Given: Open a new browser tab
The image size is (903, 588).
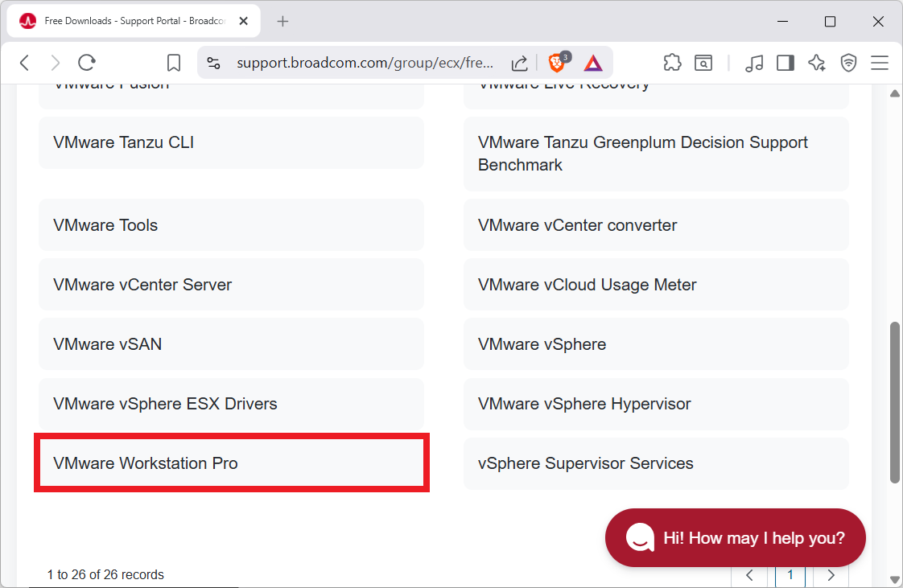Looking at the screenshot, I should tap(282, 21).
